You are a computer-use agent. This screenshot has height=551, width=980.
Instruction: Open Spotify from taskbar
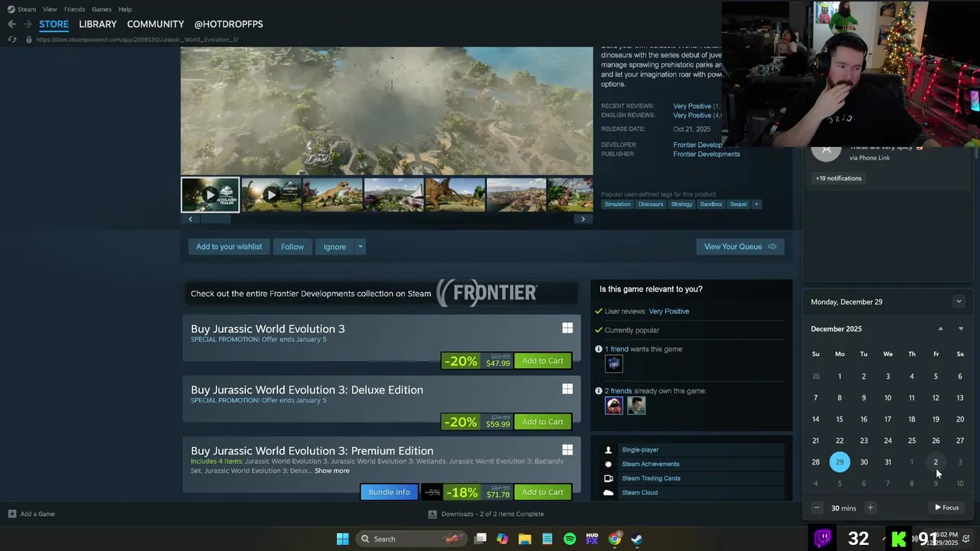click(x=570, y=539)
